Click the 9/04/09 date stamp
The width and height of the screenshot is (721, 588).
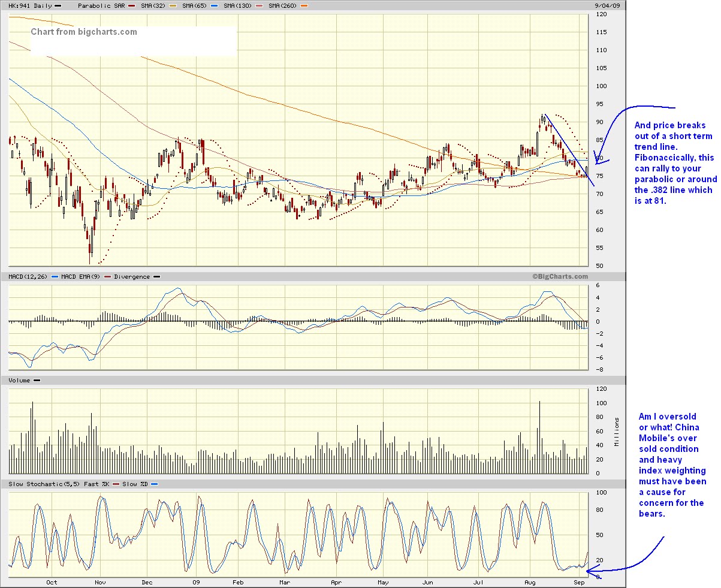607,5
